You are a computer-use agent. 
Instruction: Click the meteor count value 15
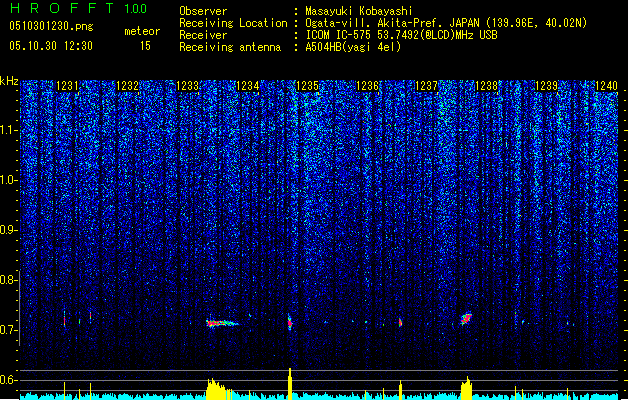click(145, 46)
